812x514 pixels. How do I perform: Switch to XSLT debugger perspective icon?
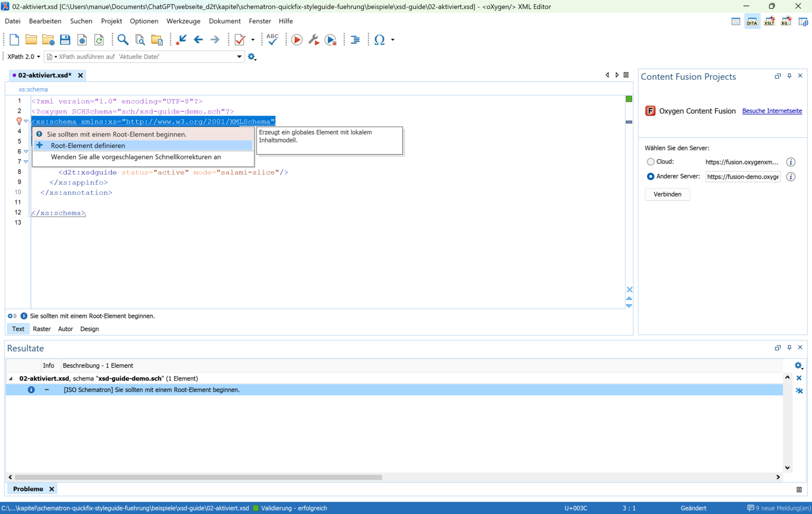pos(769,22)
